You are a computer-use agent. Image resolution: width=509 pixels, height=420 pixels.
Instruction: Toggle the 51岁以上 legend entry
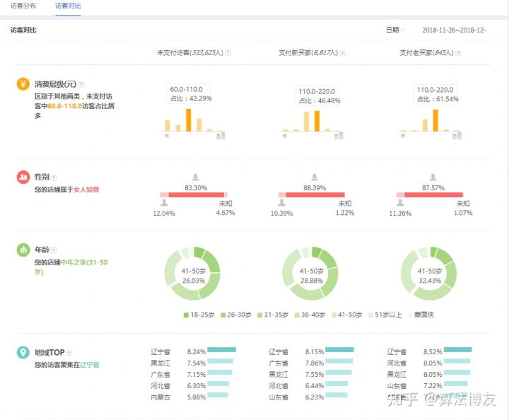(x=385, y=315)
